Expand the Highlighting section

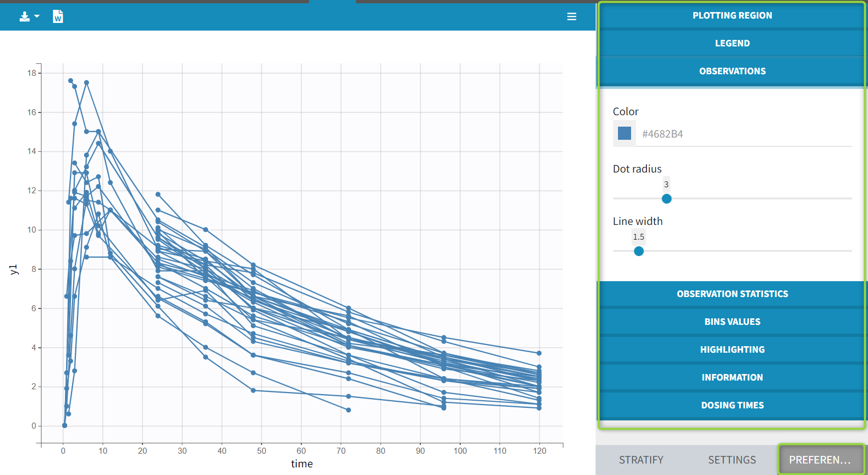point(732,349)
